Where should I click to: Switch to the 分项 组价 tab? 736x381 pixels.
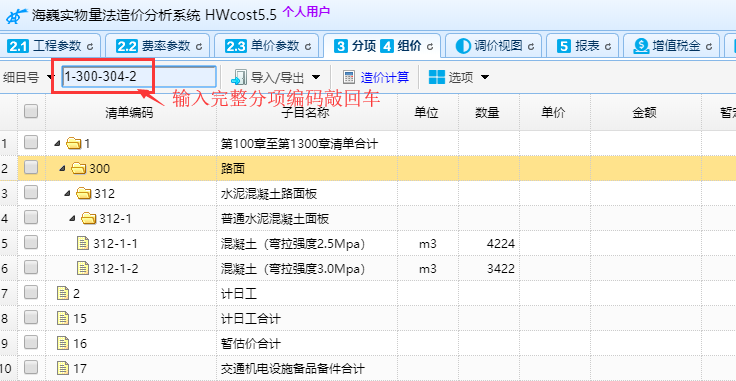pos(383,46)
